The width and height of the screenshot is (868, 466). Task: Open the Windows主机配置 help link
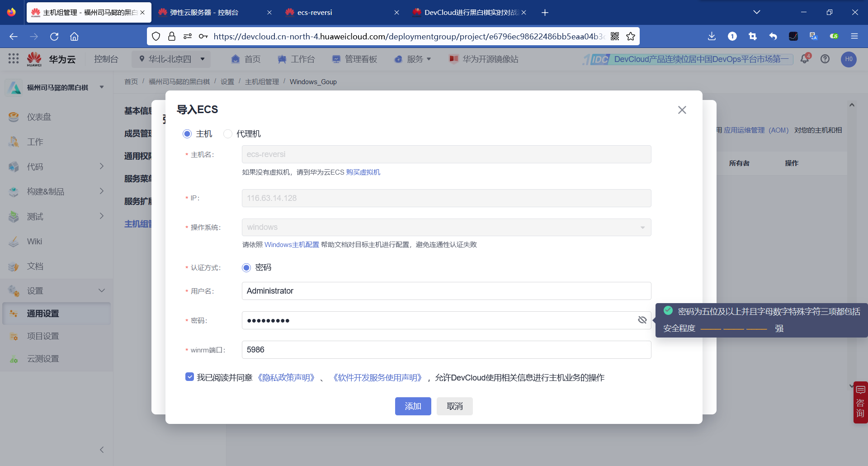click(x=292, y=244)
